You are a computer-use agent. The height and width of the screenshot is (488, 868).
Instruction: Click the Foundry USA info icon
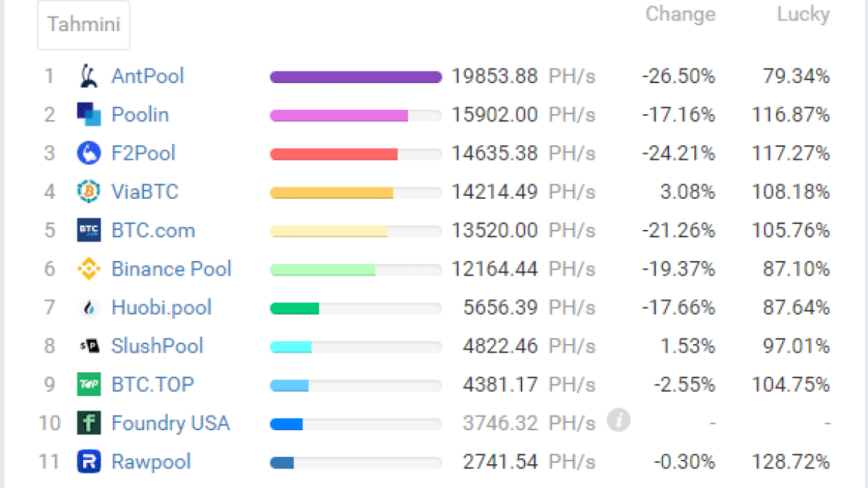pyautogui.click(x=618, y=419)
